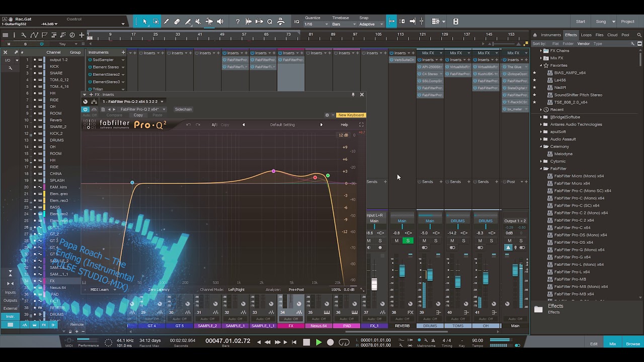Click the Q quantize toolbar icon
The image size is (644, 362).
[x=270, y=22]
